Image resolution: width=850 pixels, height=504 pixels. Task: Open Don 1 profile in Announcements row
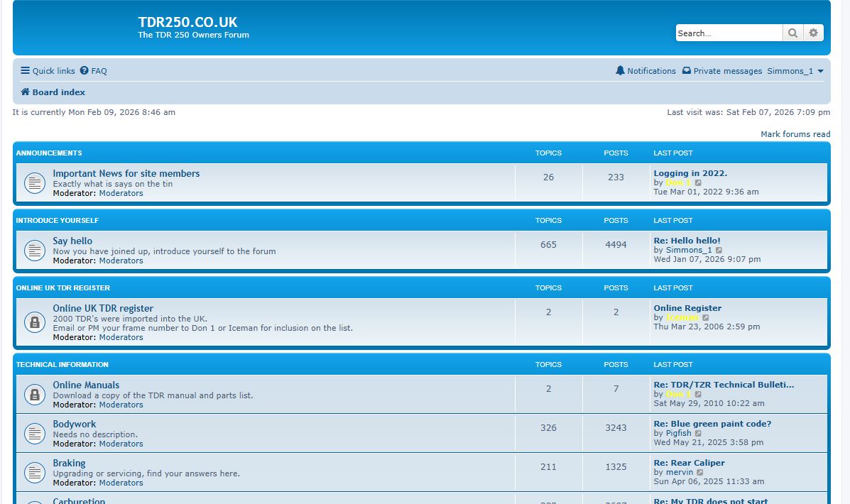[x=678, y=182]
